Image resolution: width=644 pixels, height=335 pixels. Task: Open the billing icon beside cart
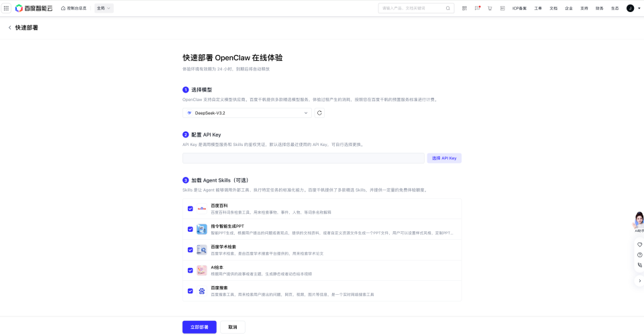[502, 8]
